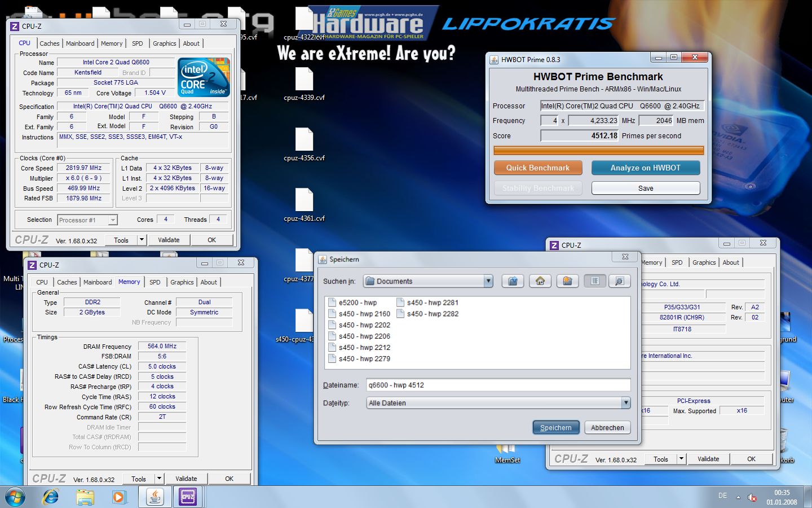Click file icon beside 'e5200 - hwp'
The height and width of the screenshot is (508, 812).
[x=332, y=303]
